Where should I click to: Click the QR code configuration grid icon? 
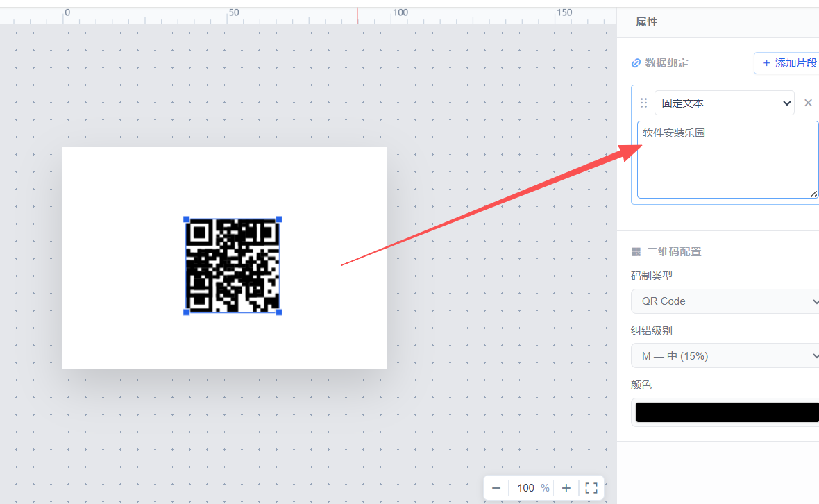(636, 252)
